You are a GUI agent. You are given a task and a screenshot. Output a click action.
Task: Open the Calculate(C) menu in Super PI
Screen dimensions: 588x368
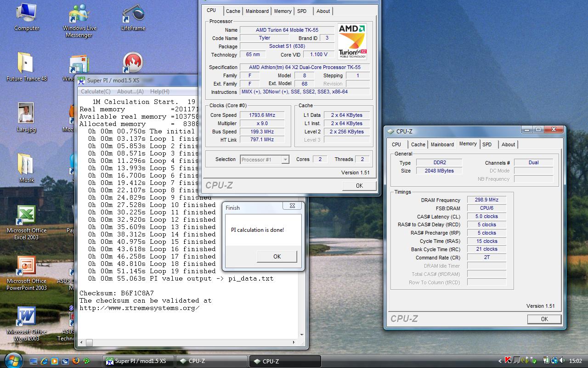pyautogui.click(x=96, y=91)
